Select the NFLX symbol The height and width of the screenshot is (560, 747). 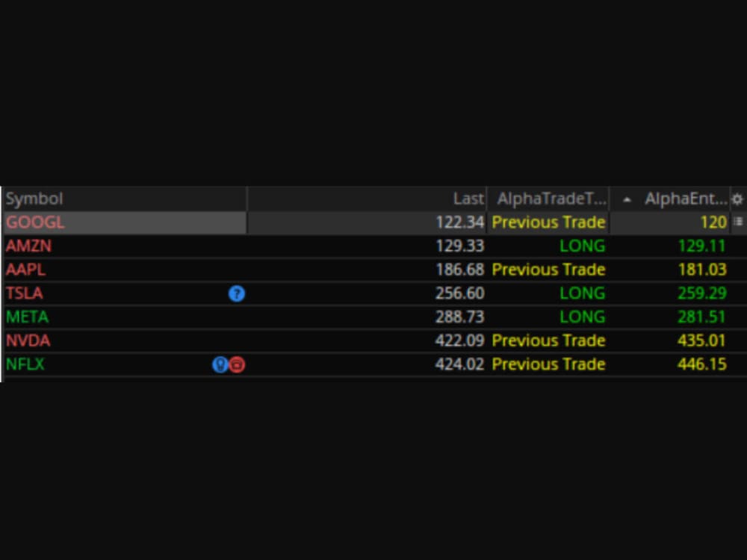click(25, 365)
